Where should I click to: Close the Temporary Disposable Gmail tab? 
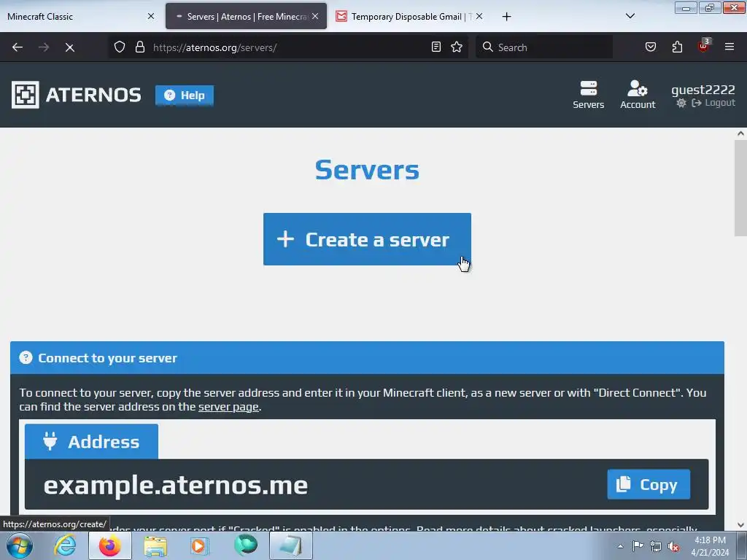pyautogui.click(x=479, y=17)
